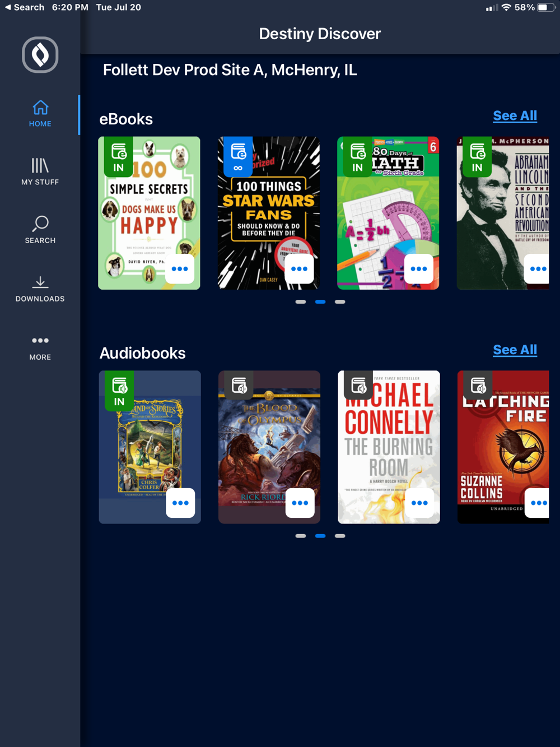Open the My Stuff tab
Viewport: 560px width, 747px height.
click(x=40, y=172)
